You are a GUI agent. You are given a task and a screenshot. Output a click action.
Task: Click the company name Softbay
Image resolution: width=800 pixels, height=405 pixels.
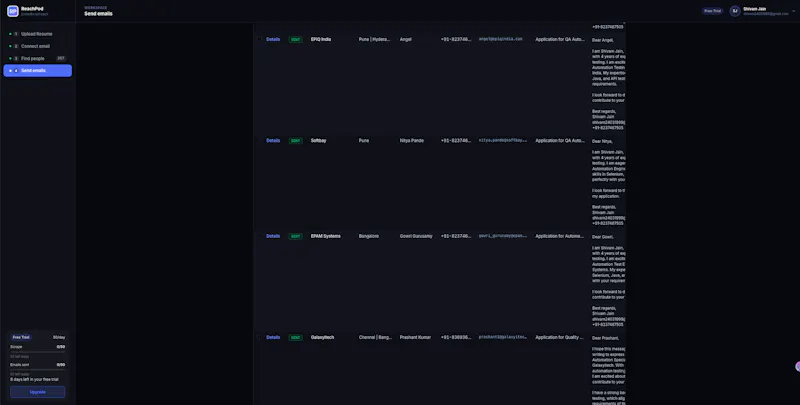coord(318,140)
